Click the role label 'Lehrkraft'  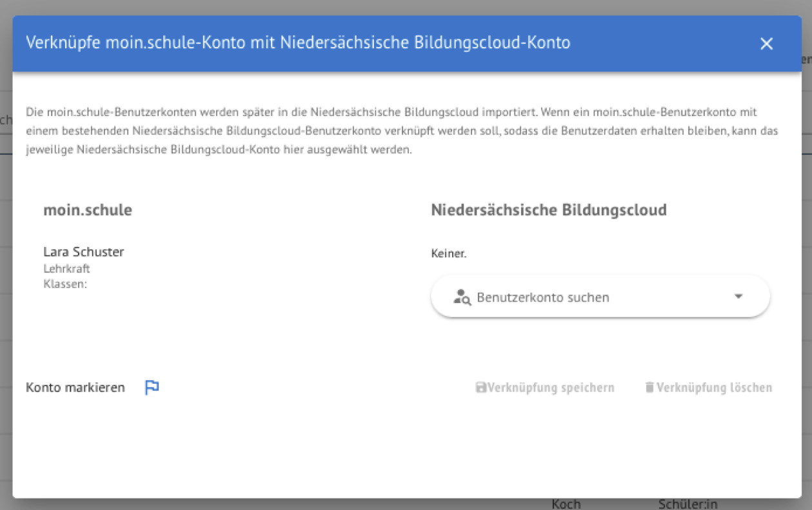(x=66, y=269)
